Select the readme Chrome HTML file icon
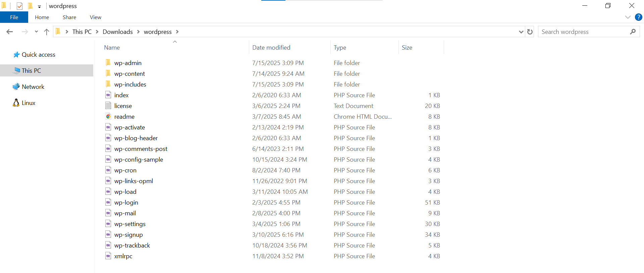The image size is (644, 273). (x=108, y=116)
